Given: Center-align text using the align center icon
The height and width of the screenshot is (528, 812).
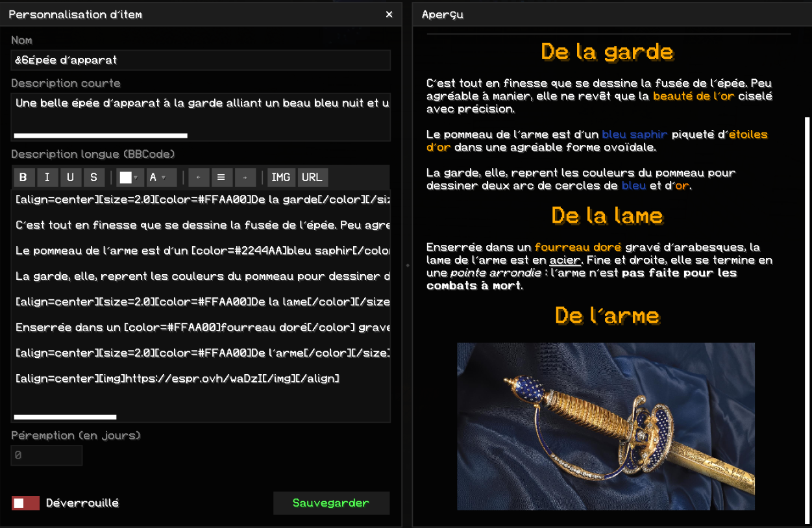Looking at the screenshot, I should tap(222, 177).
